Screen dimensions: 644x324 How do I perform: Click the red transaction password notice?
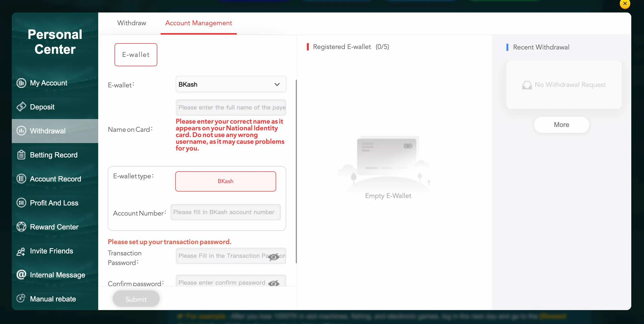coord(170,242)
